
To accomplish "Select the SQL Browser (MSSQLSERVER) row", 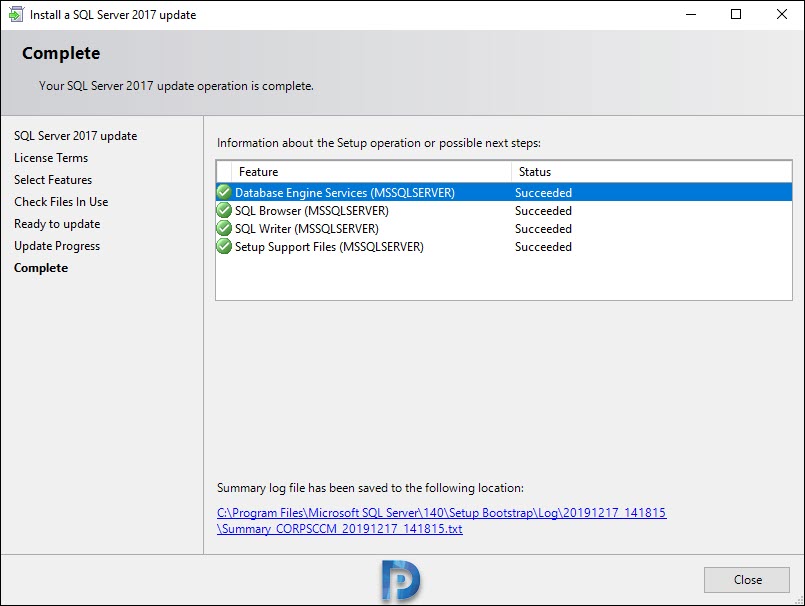I will coord(504,211).
